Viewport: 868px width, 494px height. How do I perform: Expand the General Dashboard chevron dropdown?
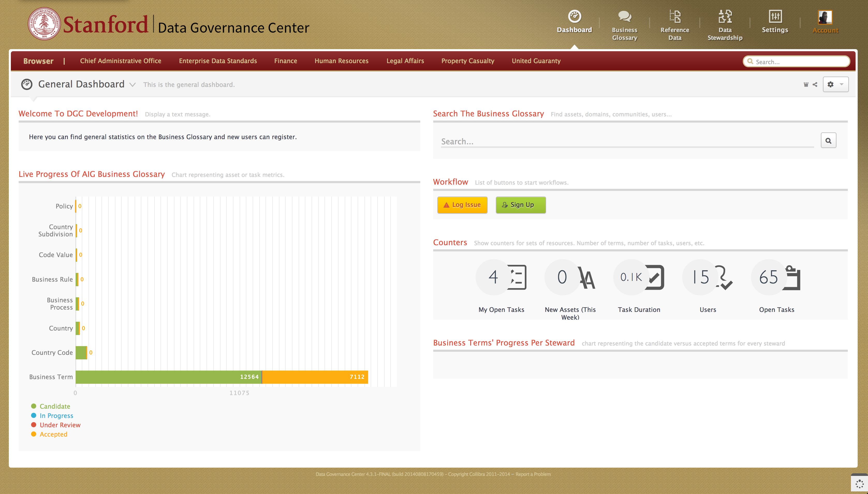point(133,85)
